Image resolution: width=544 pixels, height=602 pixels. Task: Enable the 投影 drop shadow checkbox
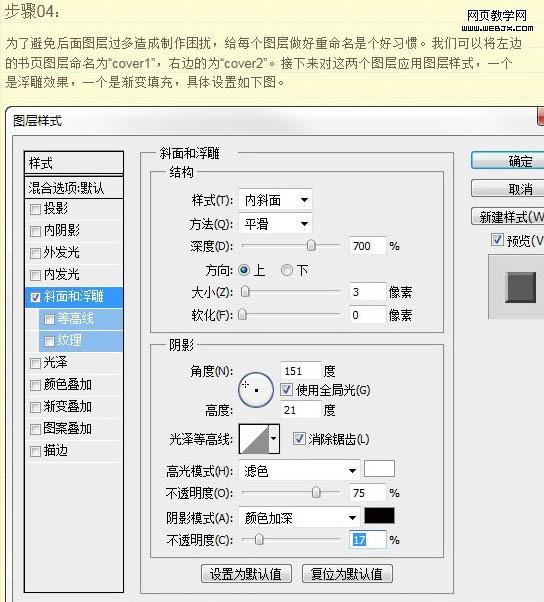point(35,209)
